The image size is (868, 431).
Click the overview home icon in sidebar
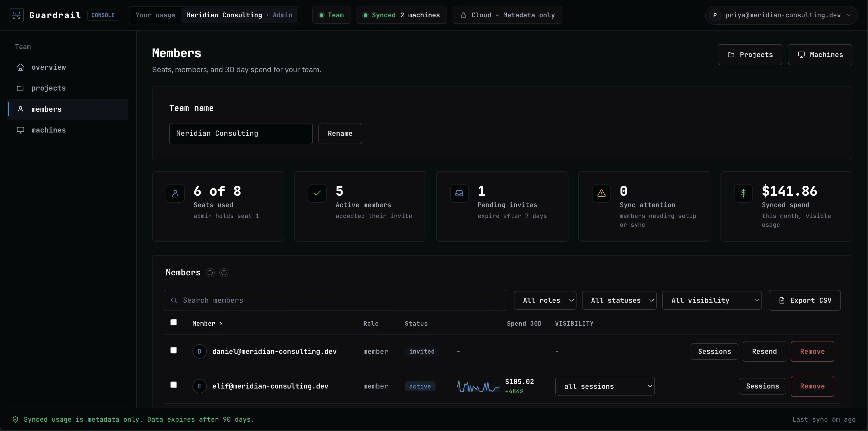pyautogui.click(x=21, y=67)
